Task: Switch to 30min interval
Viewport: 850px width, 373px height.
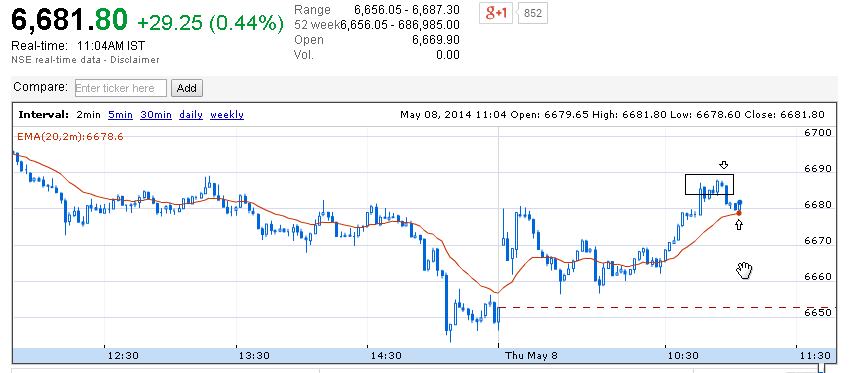Action: [156, 115]
